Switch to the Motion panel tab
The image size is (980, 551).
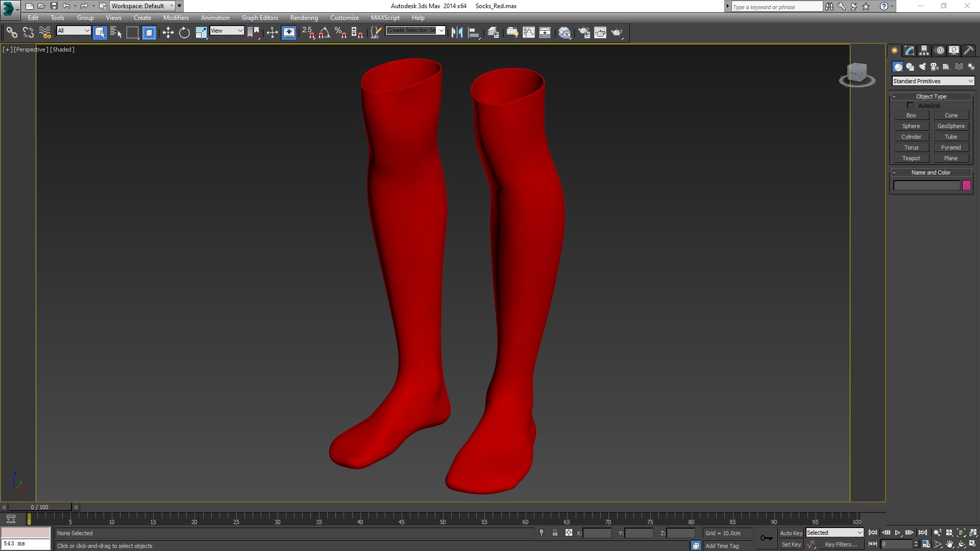[939, 51]
